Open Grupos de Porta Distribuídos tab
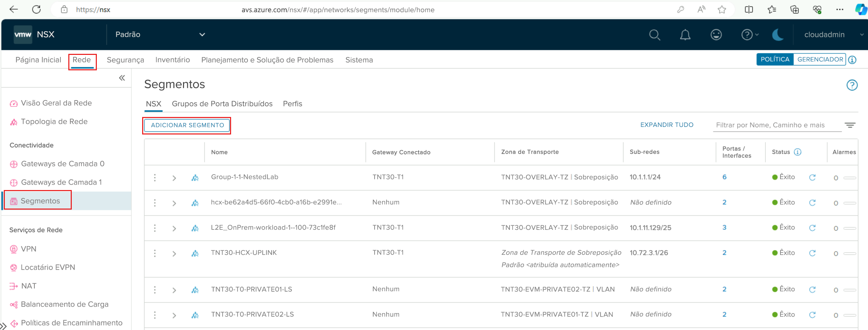The image size is (868, 330). point(222,104)
